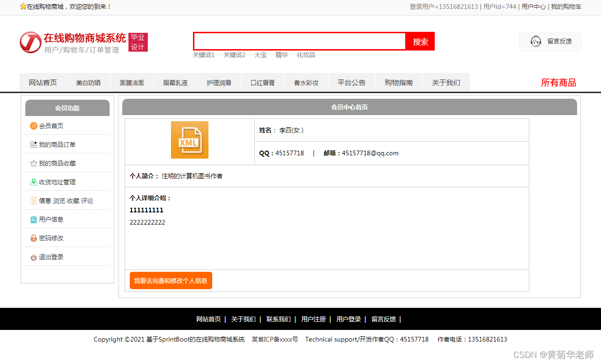The width and height of the screenshot is (601, 364).
Task: Click the 化妆品 search suggestion
Action: tap(306, 55)
